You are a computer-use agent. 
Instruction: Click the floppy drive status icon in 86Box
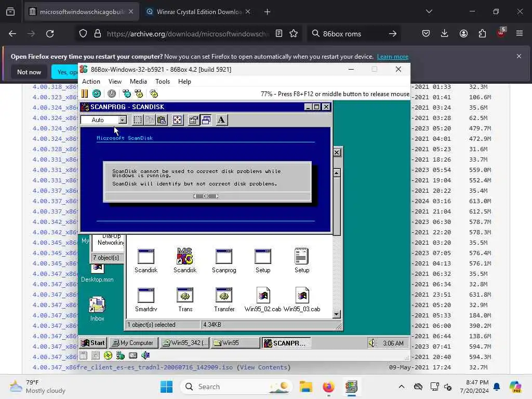(x=83, y=355)
